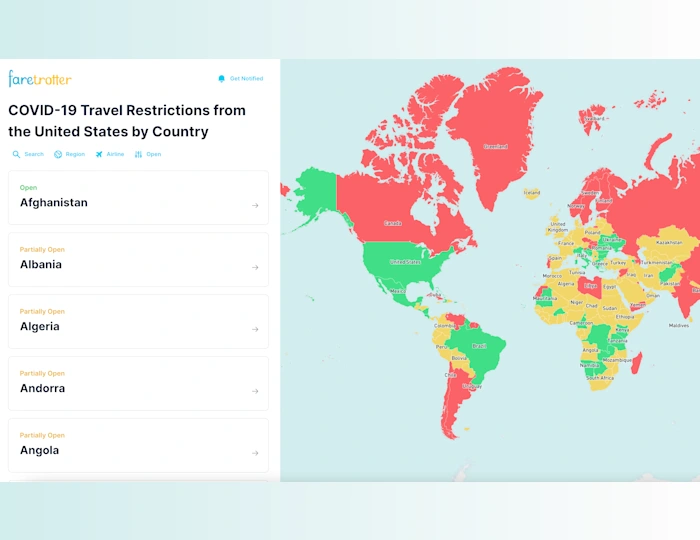Click the arrow on the Albania card
Screen dimensions: 700x540
point(255,267)
